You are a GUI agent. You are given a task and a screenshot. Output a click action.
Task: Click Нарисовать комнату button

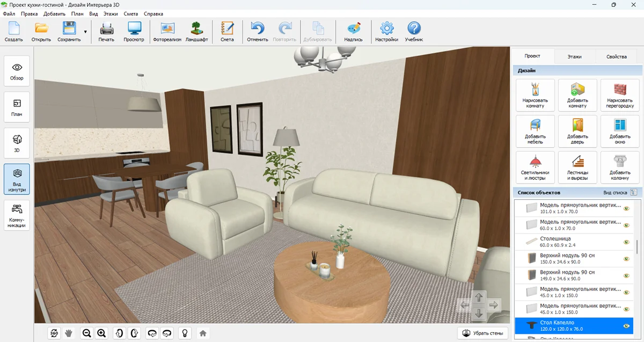(535, 95)
